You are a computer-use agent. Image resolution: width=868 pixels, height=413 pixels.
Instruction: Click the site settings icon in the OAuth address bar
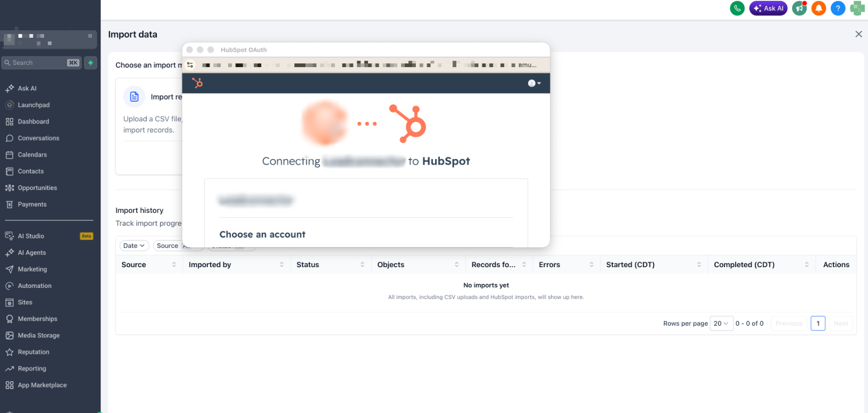pyautogui.click(x=190, y=65)
